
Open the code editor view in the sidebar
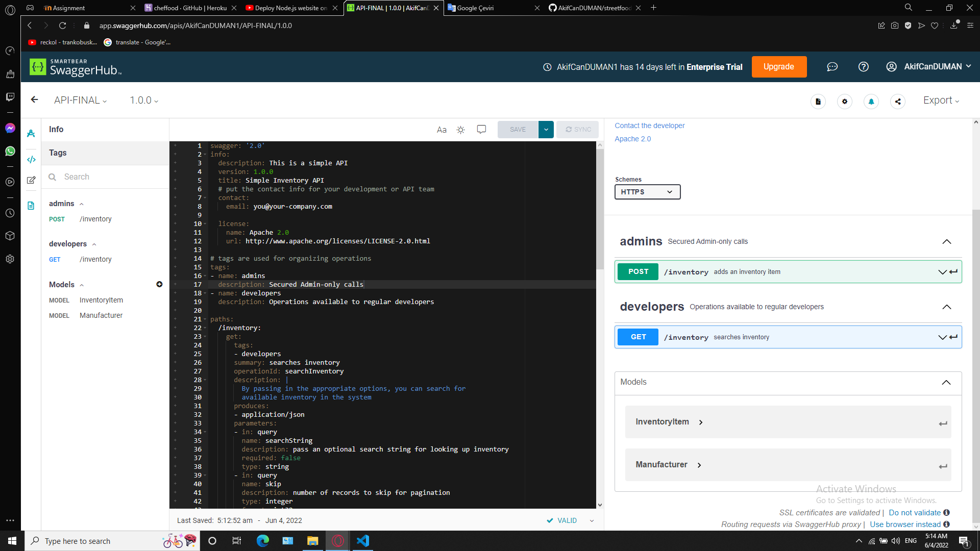(31, 160)
